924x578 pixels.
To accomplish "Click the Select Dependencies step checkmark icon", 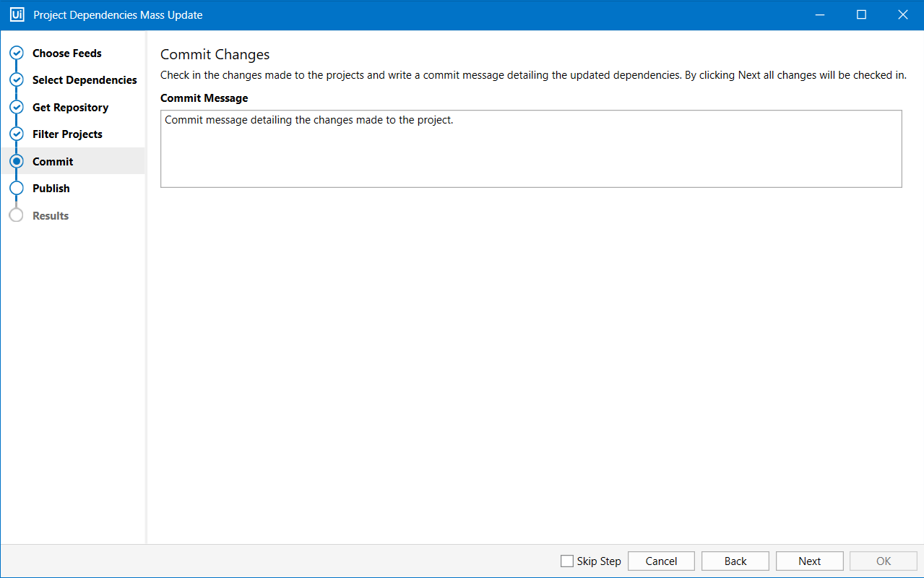I will click(x=16, y=79).
